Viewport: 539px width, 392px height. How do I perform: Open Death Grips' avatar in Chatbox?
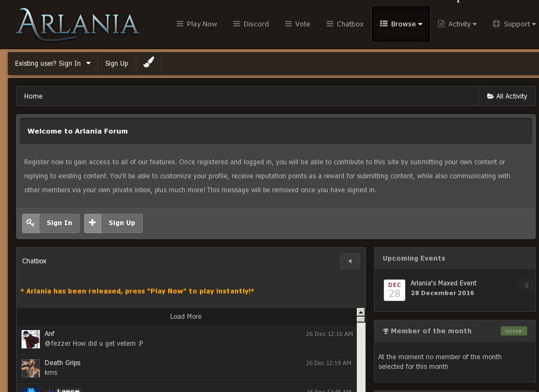point(31,368)
